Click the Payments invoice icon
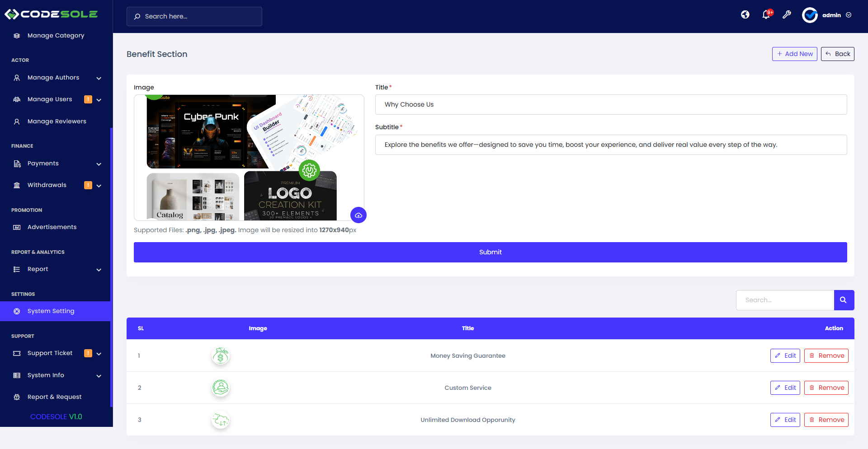 (17, 164)
